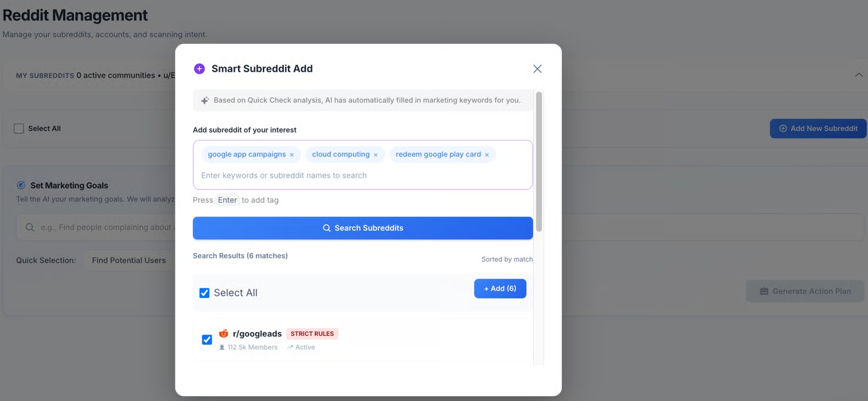Uncheck Select All in search results

click(x=204, y=293)
